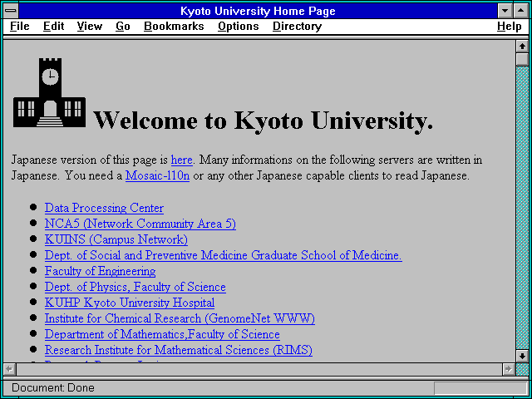Open the Help menu
The width and height of the screenshot is (532, 399).
pyautogui.click(x=510, y=27)
